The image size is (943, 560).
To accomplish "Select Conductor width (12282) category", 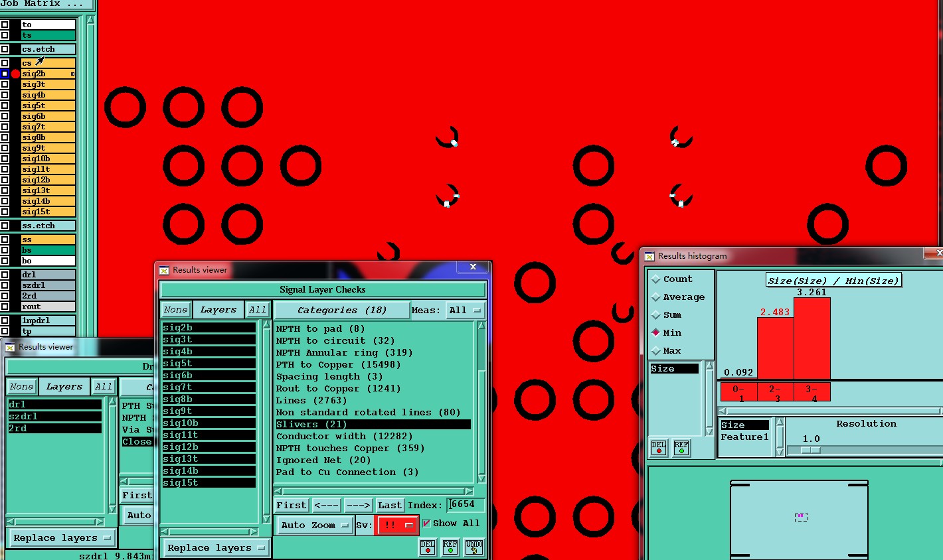I will [345, 437].
